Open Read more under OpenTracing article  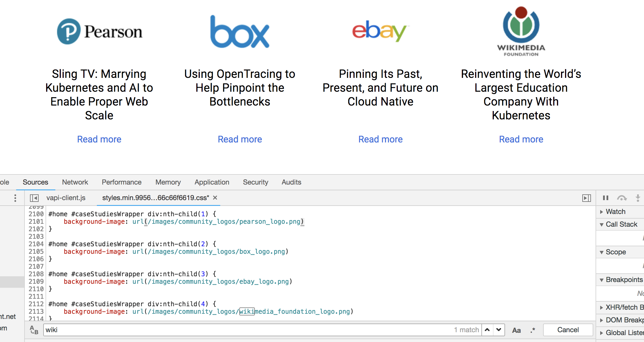(x=240, y=139)
